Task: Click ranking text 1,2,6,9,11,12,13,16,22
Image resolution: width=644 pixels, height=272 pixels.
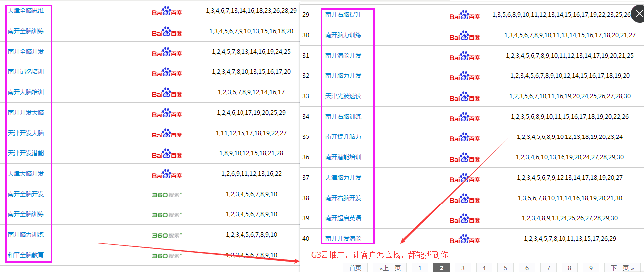Action: [251, 174]
